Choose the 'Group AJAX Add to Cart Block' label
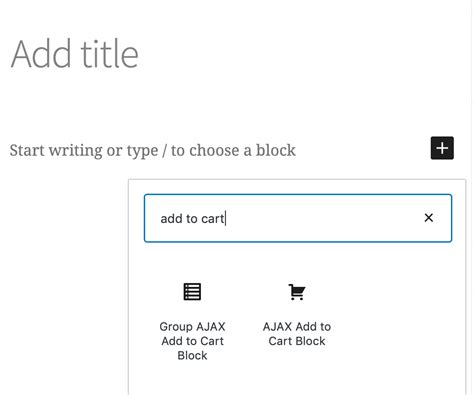474x395 pixels. [x=192, y=341]
